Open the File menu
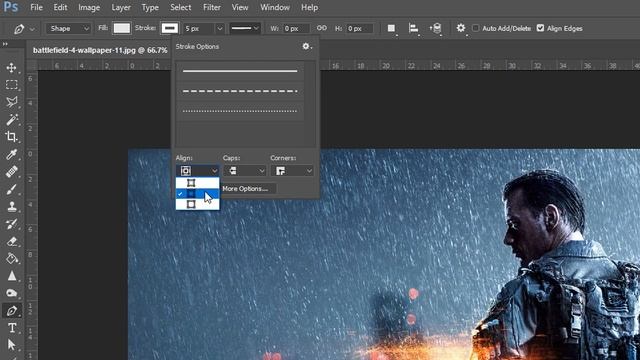 point(36,7)
